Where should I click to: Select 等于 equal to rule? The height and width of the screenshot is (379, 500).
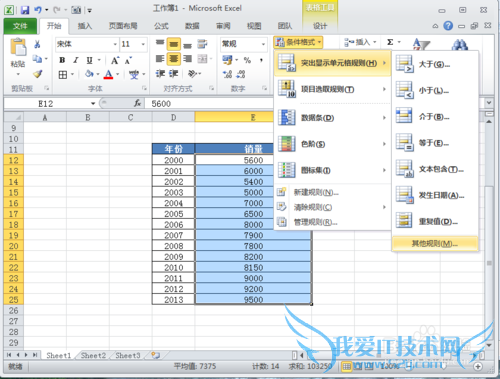435,143
